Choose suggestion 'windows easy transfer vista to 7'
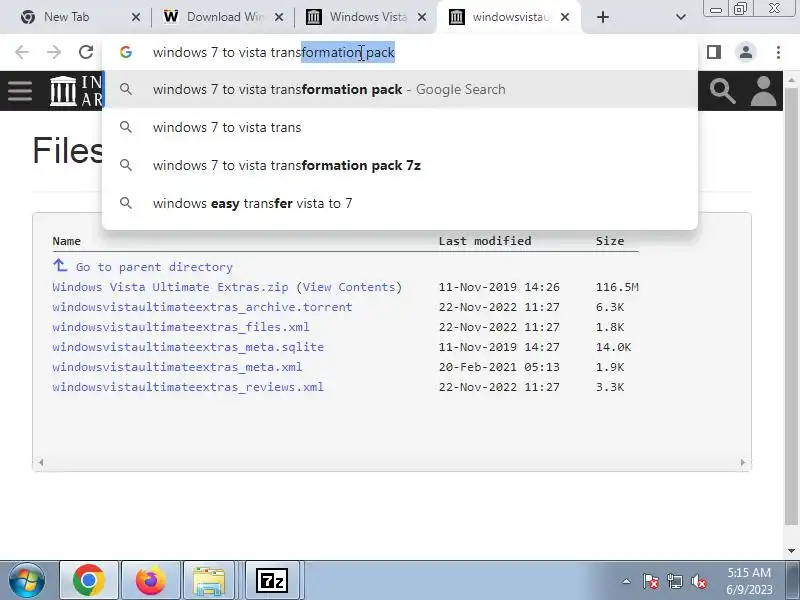Viewport: 800px width, 600px height. (400, 203)
